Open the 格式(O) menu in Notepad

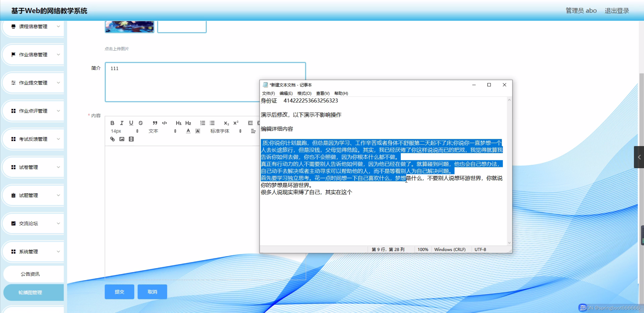pyautogui.click(x=304, y=93)
